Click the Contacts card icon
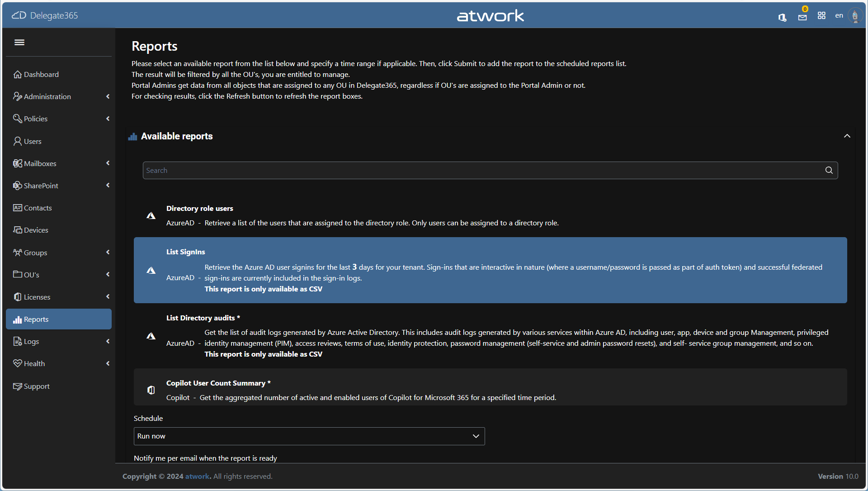 pyautogui.click(x=18, y=208)
